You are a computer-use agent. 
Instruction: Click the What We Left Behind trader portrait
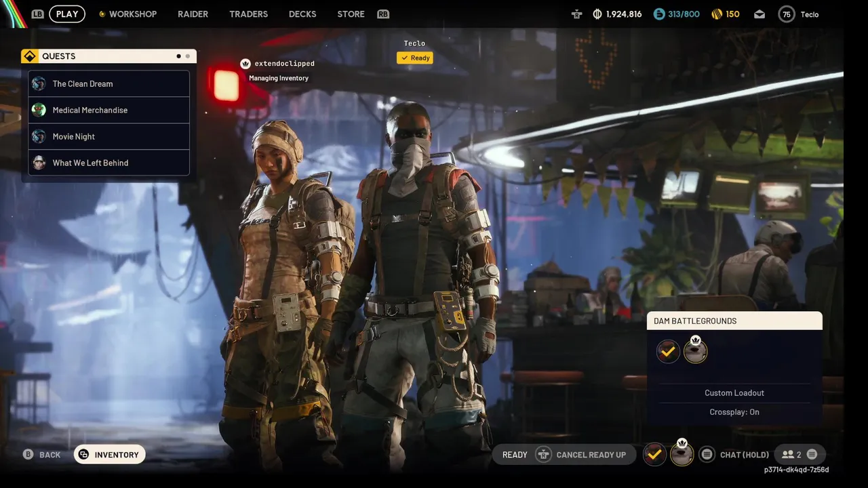pos(39,163)
